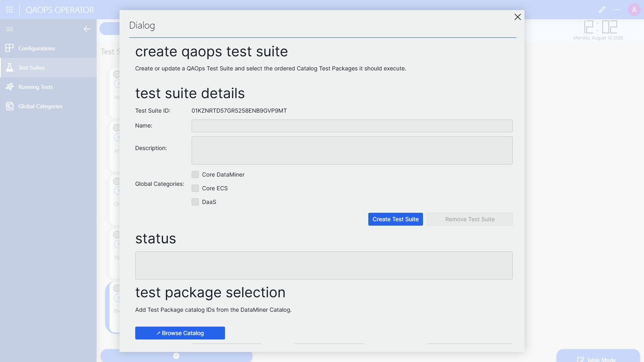Click the plus add icon at bottom
This screenshot has width=644, height=362.
(176, 356)
